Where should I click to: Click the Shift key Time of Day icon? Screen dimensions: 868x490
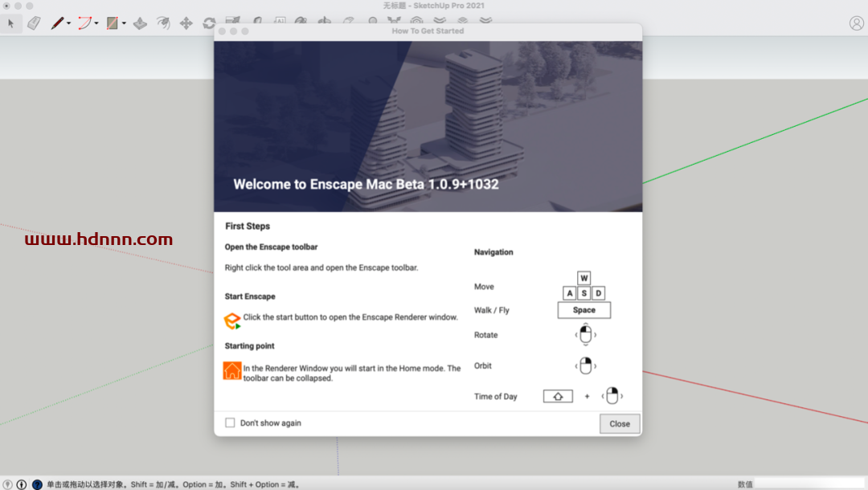point(558,397)
